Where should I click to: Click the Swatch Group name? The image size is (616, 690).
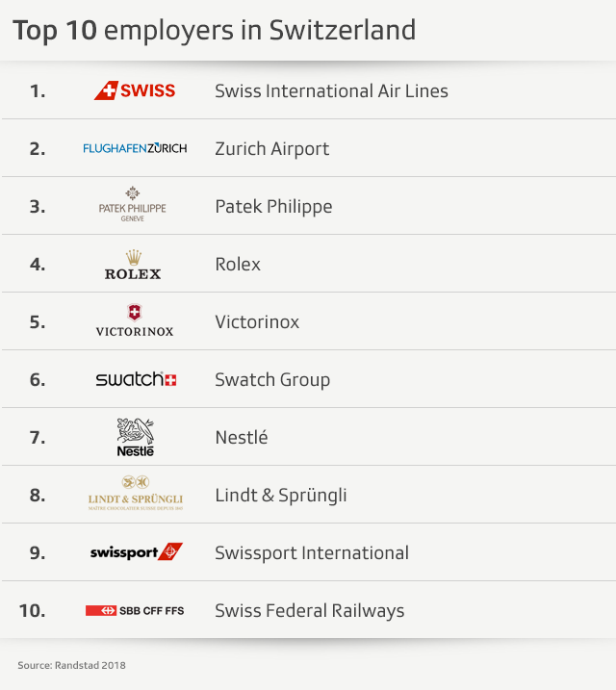coord(272,380)
